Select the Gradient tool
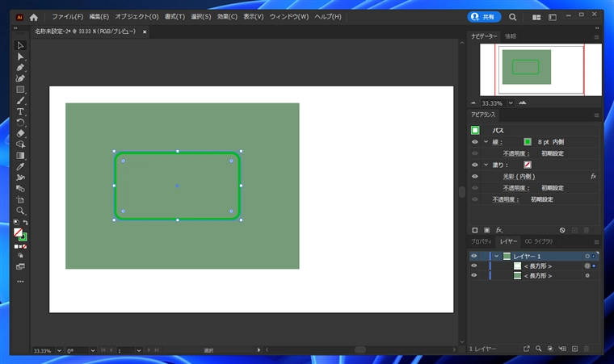This screenshot has height=364, width=614. coord(20,156)
